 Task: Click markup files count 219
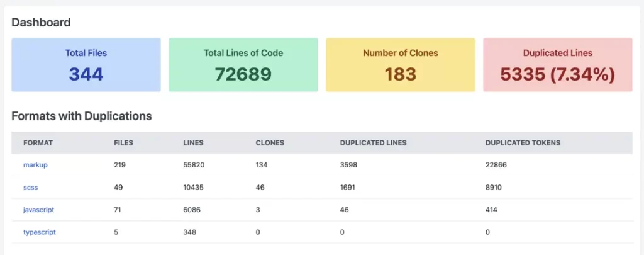(x=119, y=165)
